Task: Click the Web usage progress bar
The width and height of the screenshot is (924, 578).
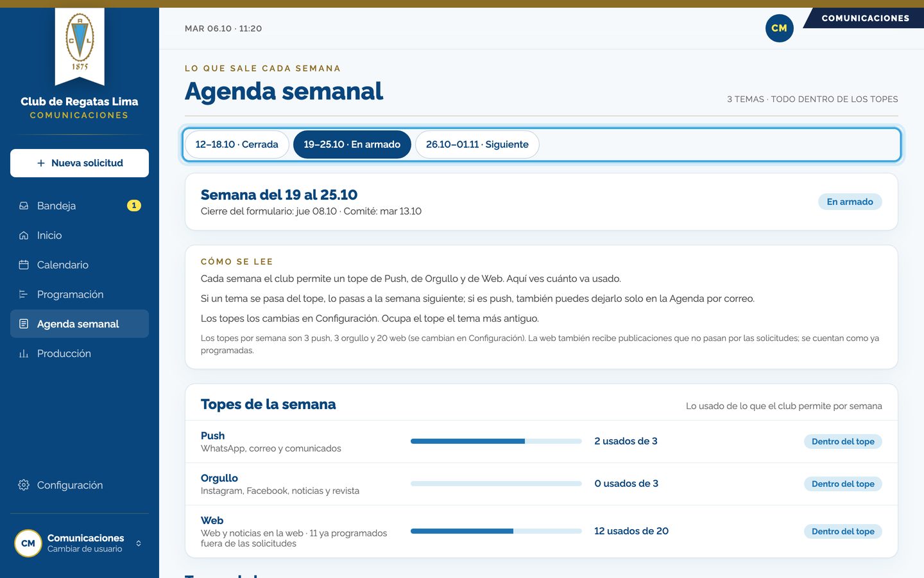Action: click(x=496, y=531)
